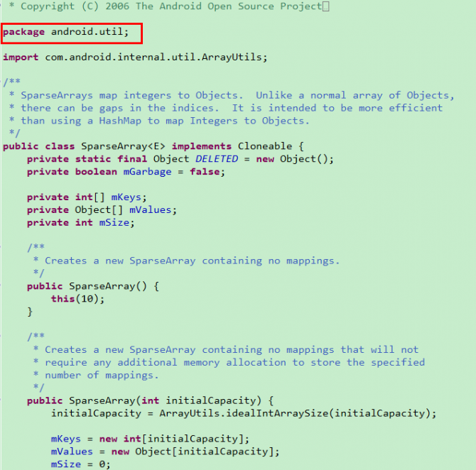Select the Cloneable interface name
Image resolution: width=476 pixels, height=470 pixels.
click(x=265, y=146)
